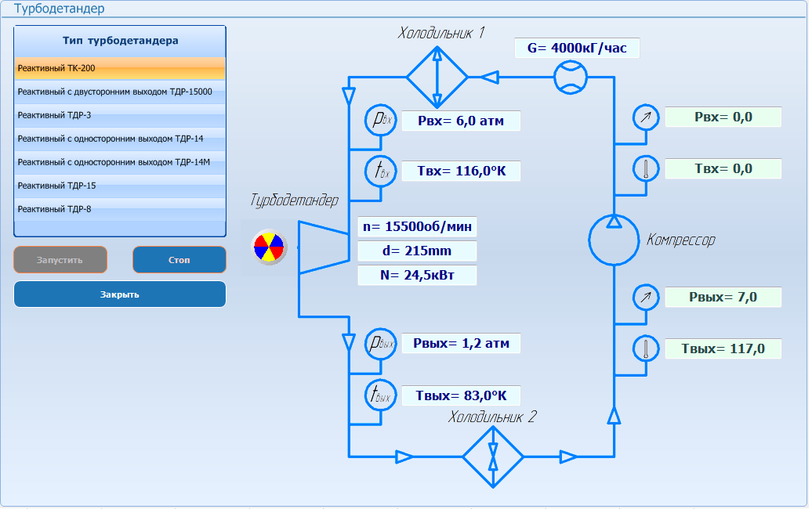The image size is (812, 509).
Task: Click the compressor outlet pressure gauge icon
Action: [646, 297]
